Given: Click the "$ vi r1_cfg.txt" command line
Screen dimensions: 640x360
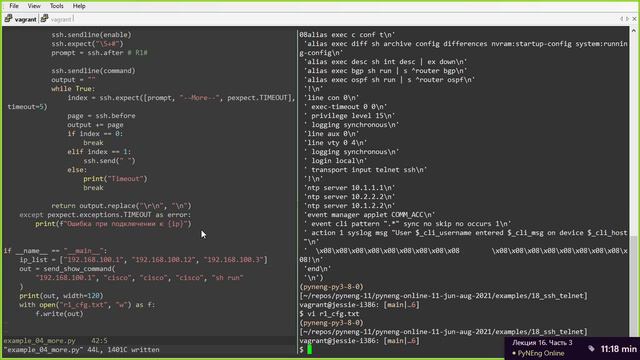Looking at the screenshot, I should (329, 313).
